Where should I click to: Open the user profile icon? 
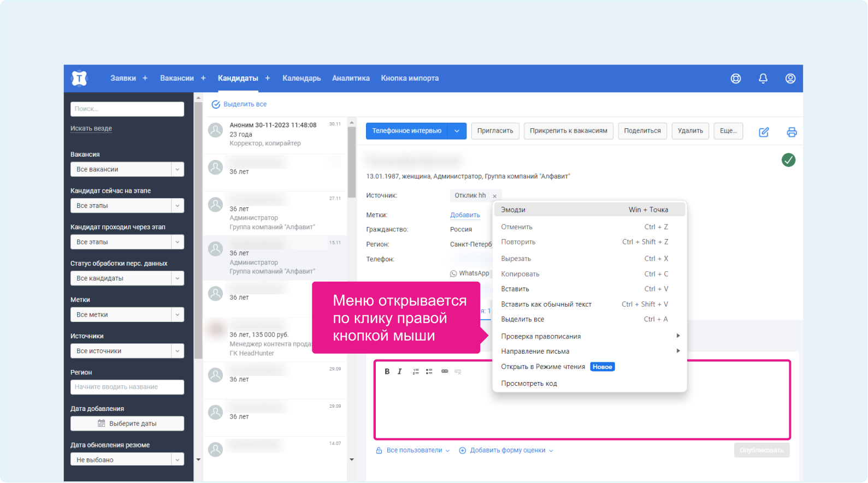(x=790, y=79)
